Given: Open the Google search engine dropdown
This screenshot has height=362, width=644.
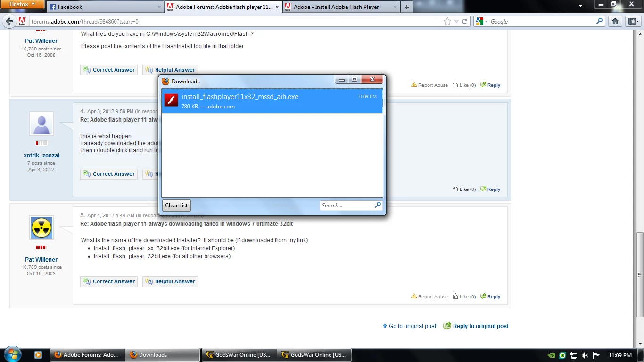Looking at the screenshot, I should (481, 21).
